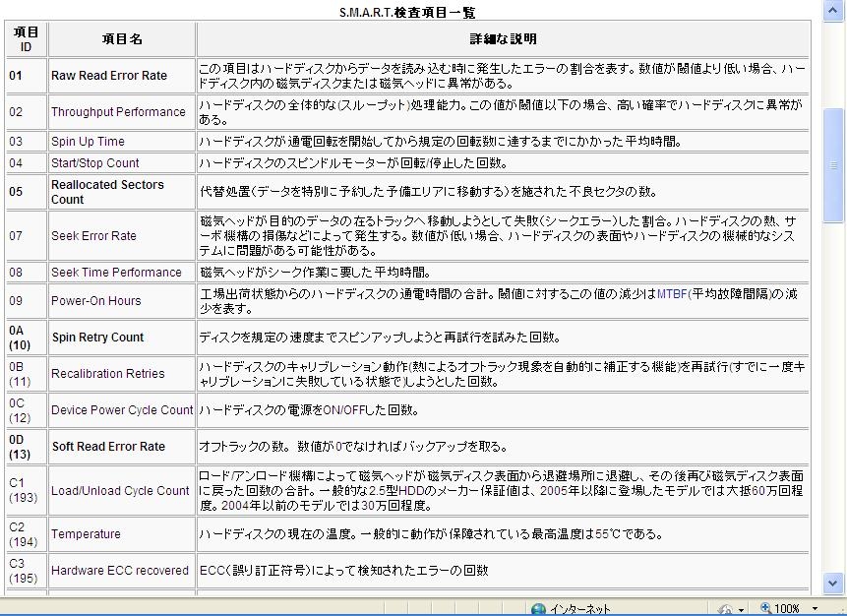Image resolution: width=847 pixels, height=616 pixels.
Task: Click the インターネット status bar text
Action: click(x=579, y=609)
